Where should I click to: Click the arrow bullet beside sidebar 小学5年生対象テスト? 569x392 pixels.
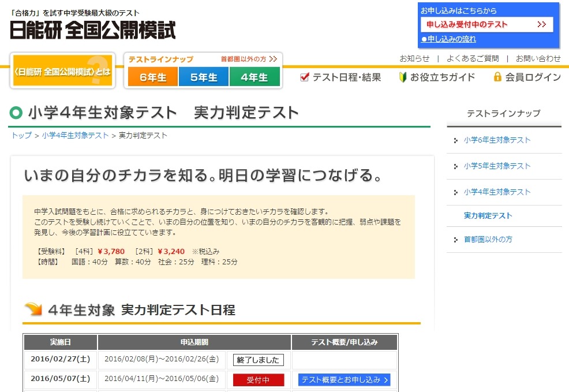click(456, 167)
